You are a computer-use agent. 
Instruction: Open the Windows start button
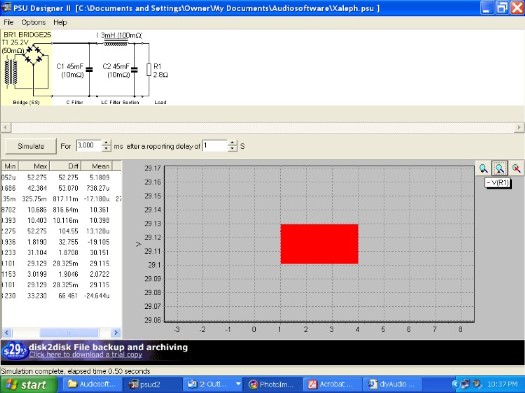pos(28,385)
